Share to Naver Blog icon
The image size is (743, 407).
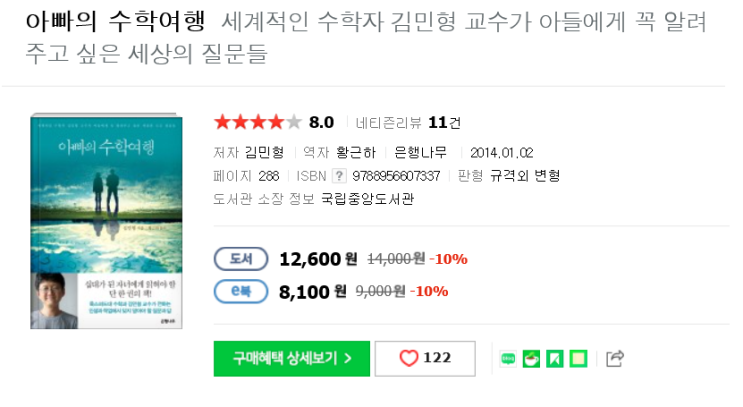coord(509,359)
